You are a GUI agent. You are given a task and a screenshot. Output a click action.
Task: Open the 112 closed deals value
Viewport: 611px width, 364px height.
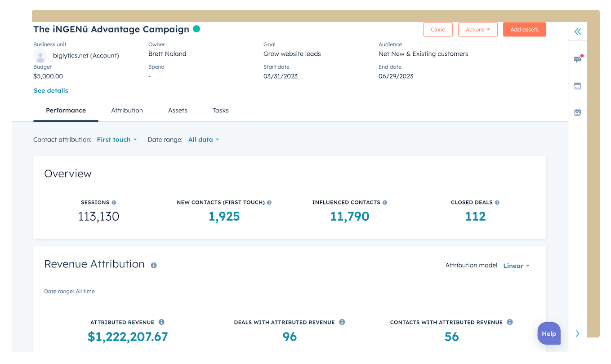[475, 217]
